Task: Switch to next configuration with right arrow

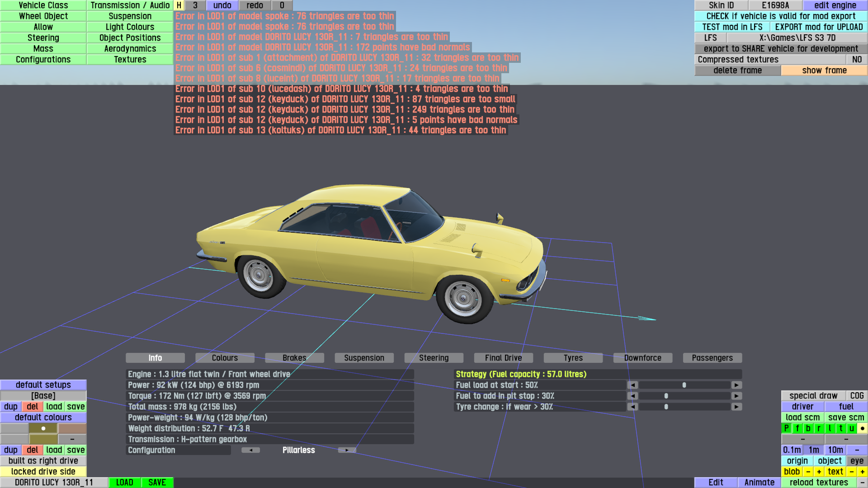Action: pyautogui.click(x=347, y=450)
